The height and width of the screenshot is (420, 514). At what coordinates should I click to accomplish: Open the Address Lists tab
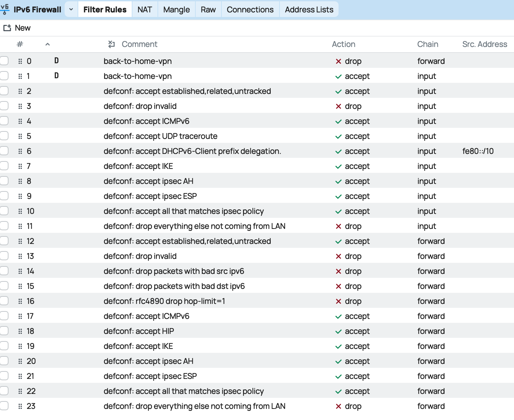pos(309,9)
